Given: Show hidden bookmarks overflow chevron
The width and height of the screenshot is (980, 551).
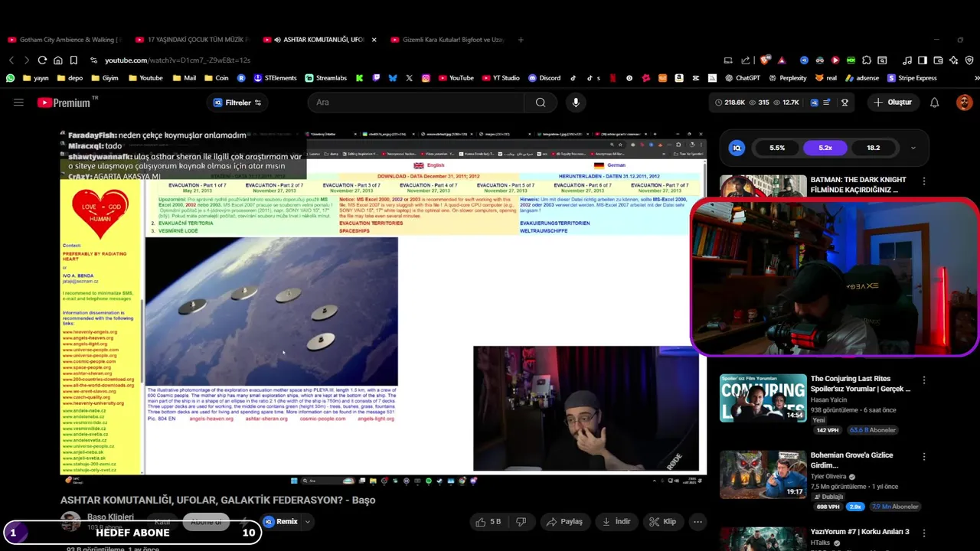Looking at the screenshot, I should point(976,77).
